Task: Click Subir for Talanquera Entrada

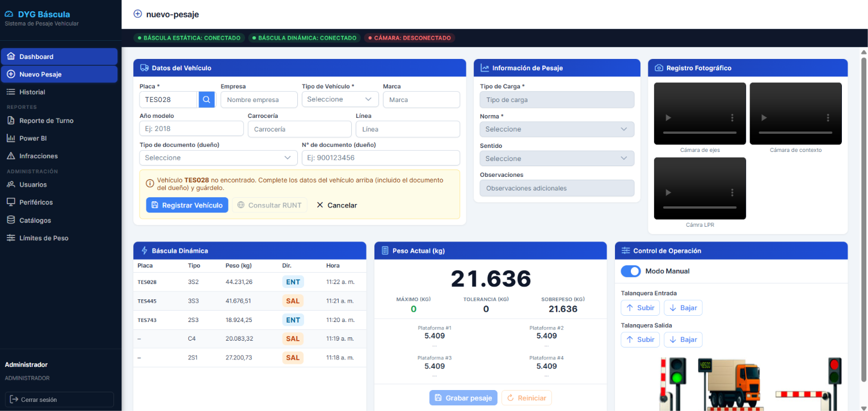Action: [641, 308]
